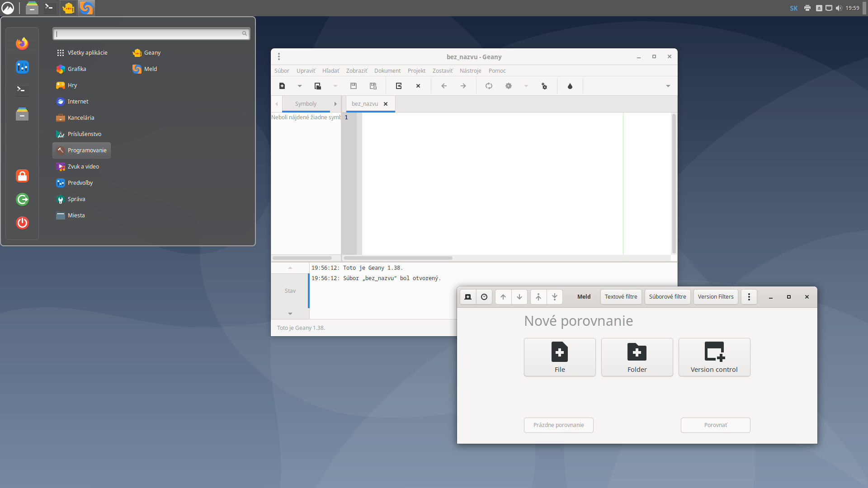
Task: Open the Upraviť menu
Action: click(306, 71)
